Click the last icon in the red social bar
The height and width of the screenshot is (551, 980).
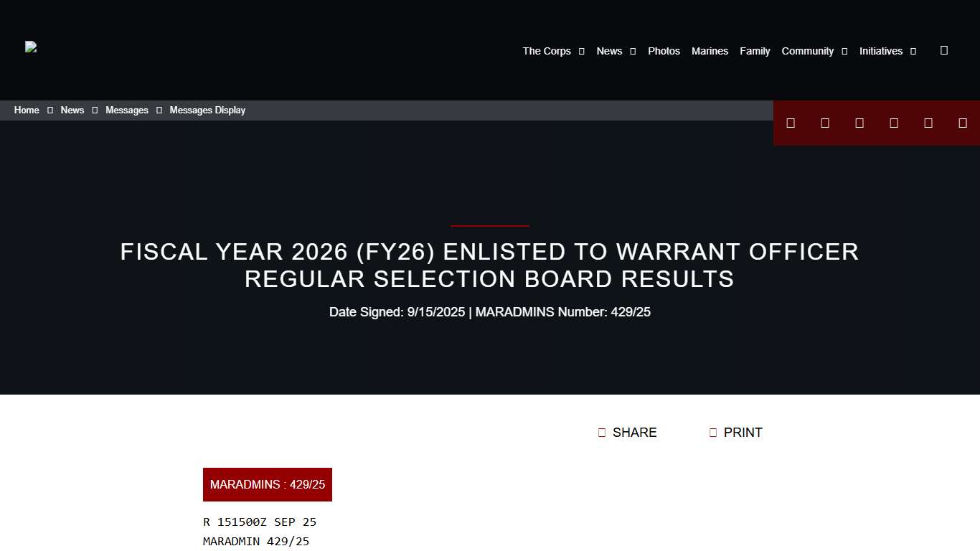(963, 123)
